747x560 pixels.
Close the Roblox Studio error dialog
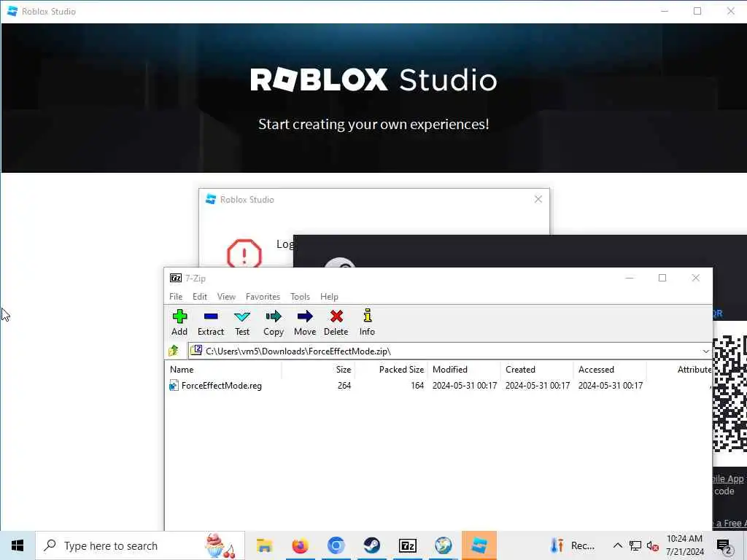pos(538,200)
